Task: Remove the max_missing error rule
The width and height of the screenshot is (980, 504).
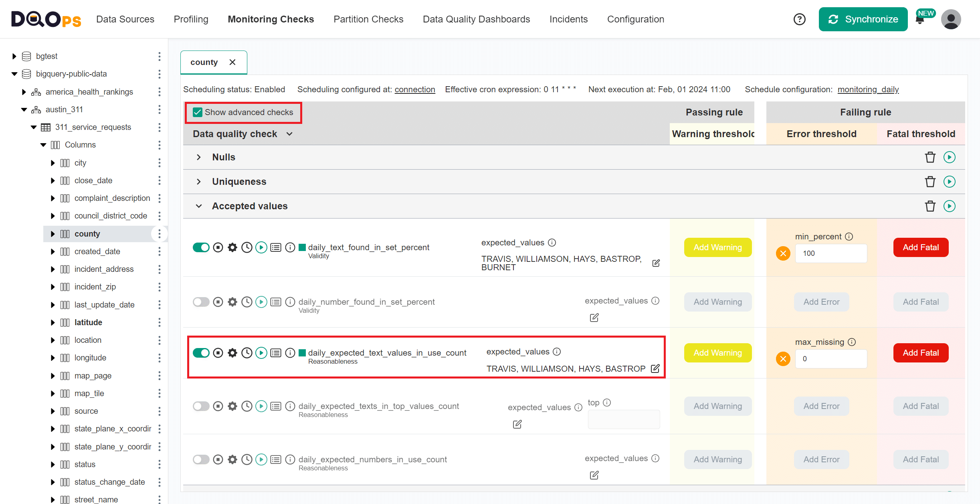Action: 783,359
